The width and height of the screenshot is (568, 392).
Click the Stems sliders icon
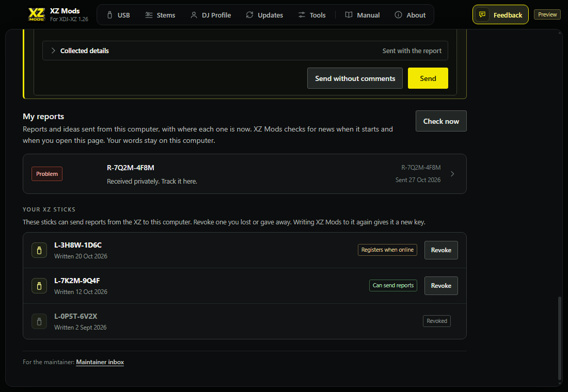coord(149,15)
